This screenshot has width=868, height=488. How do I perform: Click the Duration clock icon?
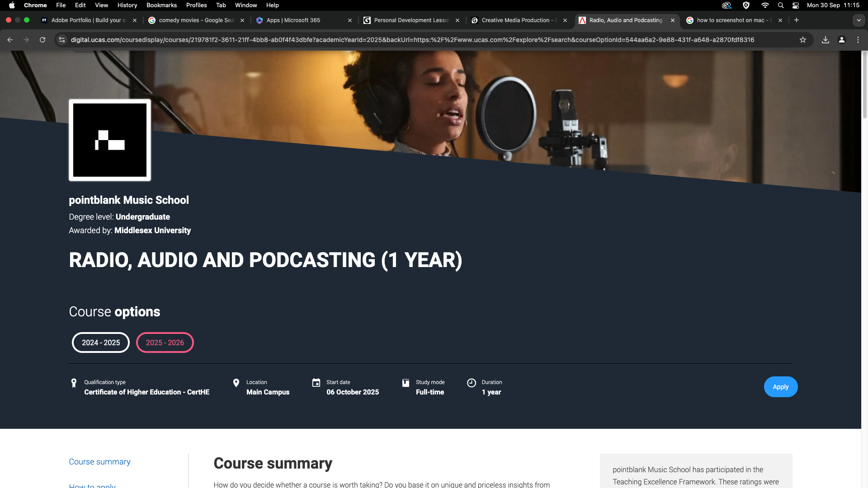pyautogui.click(x=472, y=383)
